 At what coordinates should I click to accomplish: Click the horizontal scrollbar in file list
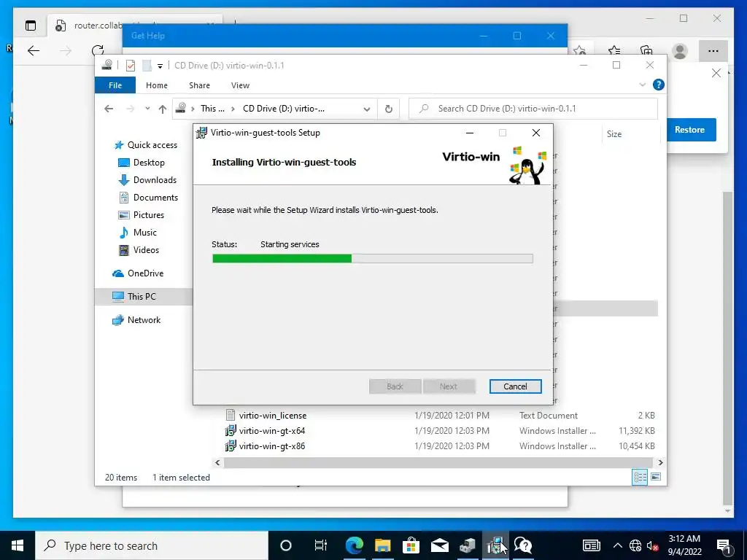click(x=438, y=462)
